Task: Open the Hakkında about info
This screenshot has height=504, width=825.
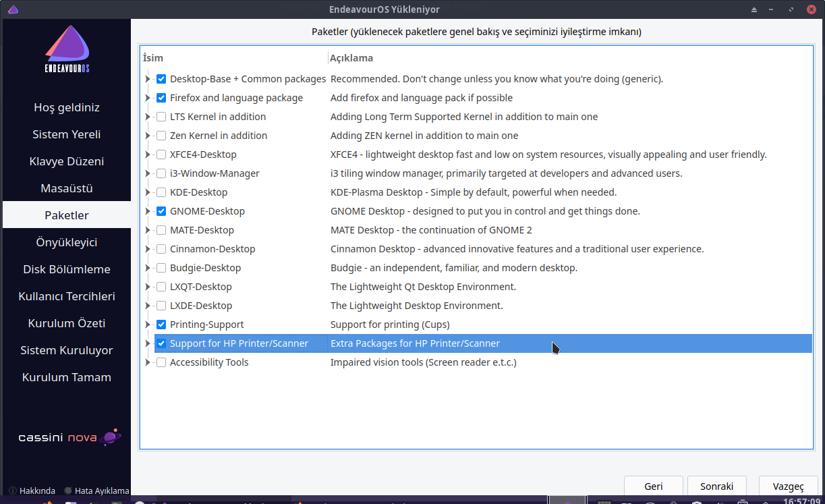Action: 32,491
